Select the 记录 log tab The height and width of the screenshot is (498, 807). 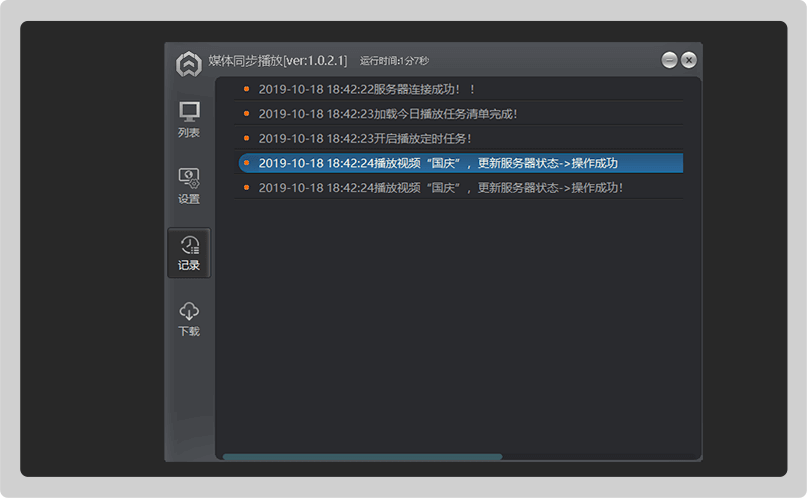coord(189,253)
